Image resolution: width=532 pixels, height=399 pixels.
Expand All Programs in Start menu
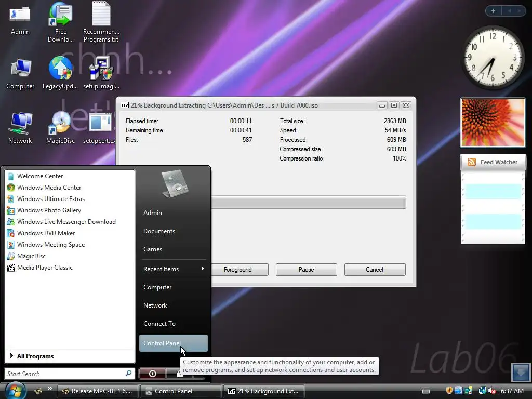tap(70, 356)
